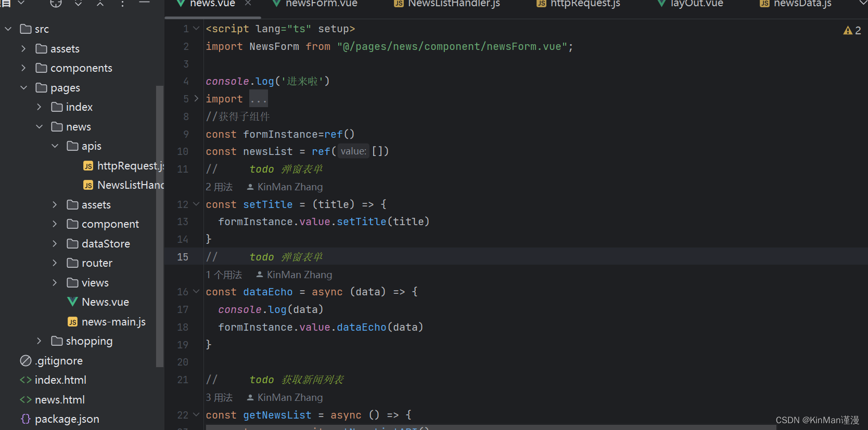
Task: Hide the project panel with minus icon
Action: point(145,3)
